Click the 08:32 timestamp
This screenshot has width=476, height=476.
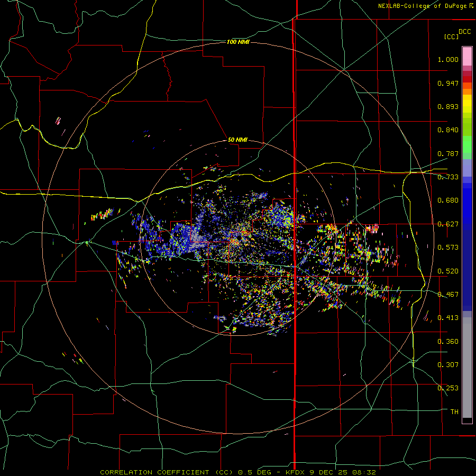click(x=364, y=472)
